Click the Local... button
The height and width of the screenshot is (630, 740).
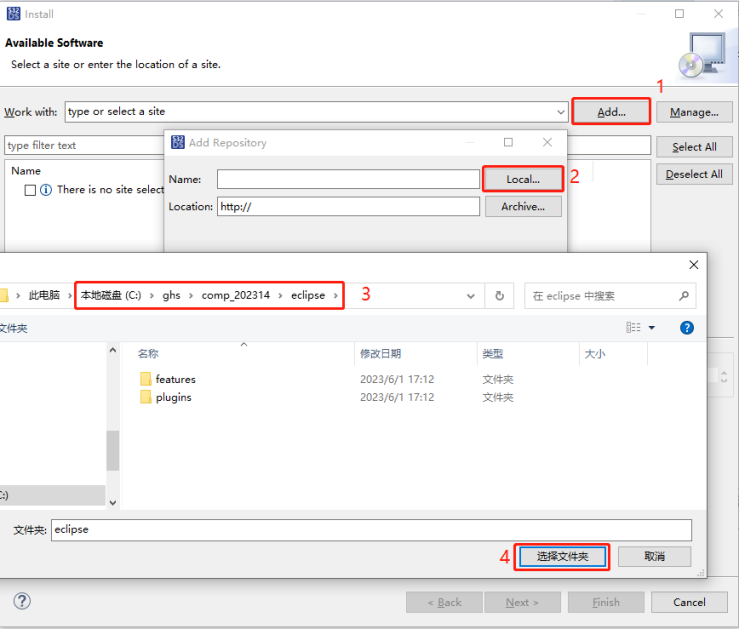522,179
